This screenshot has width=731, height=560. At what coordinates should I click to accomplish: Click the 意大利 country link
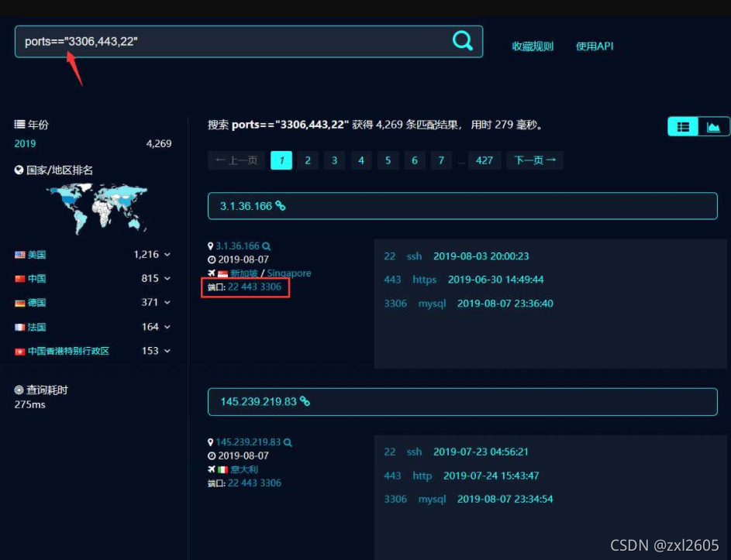pyautogui.click(x=244, y=469)
